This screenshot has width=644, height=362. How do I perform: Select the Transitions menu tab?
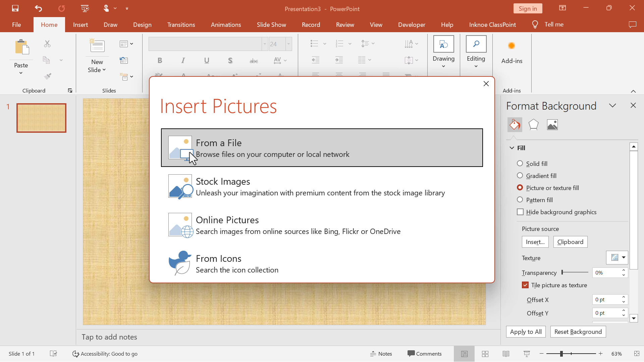click(x=181, y=24)
